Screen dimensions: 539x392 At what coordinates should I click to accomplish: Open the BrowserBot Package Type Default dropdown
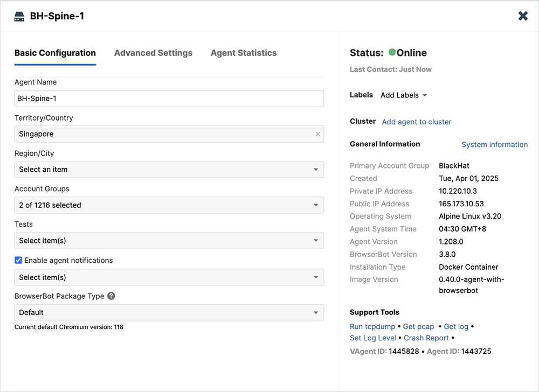[x=169, y=312]
